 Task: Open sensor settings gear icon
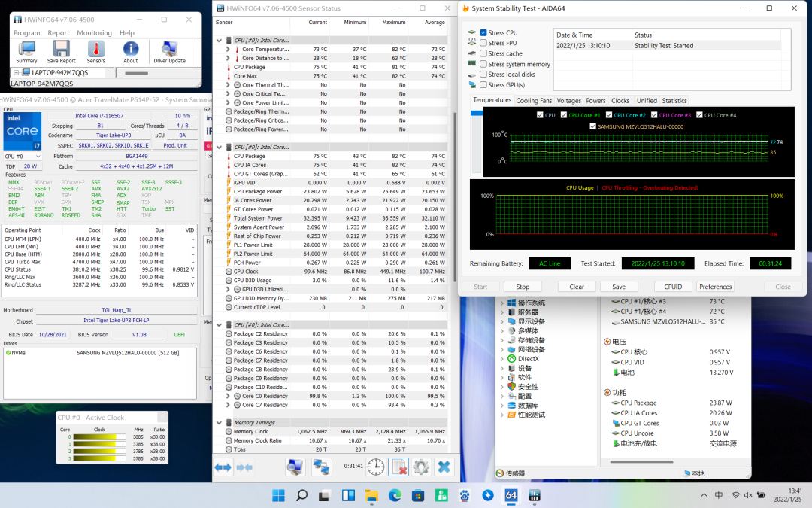pyautogui.click(x=421, y=467)
